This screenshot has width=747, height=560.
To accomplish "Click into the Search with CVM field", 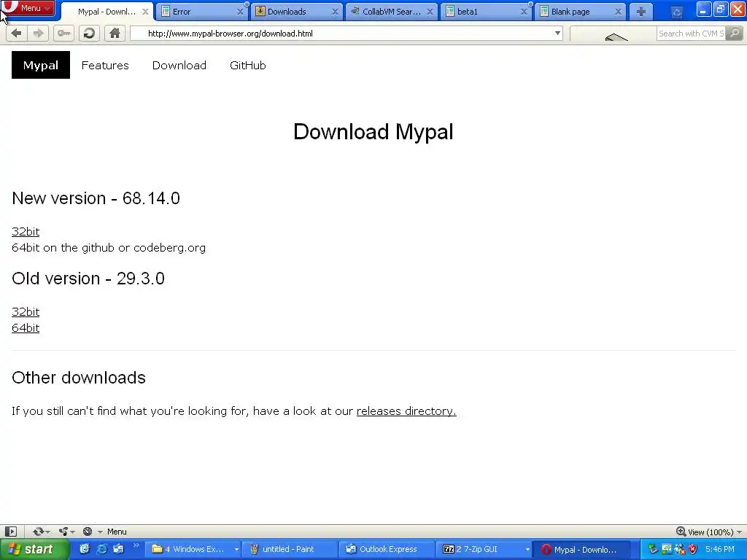I will coord(691,34).
